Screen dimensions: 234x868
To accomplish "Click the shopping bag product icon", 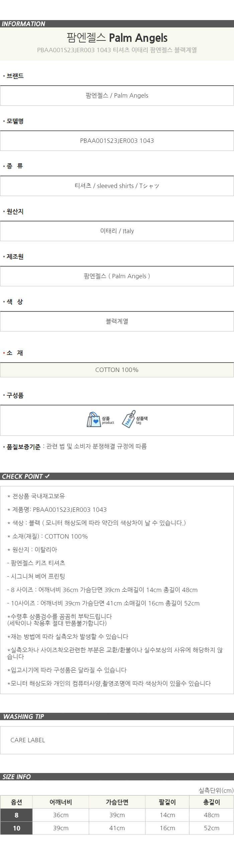I will click(x=94, y=420).
